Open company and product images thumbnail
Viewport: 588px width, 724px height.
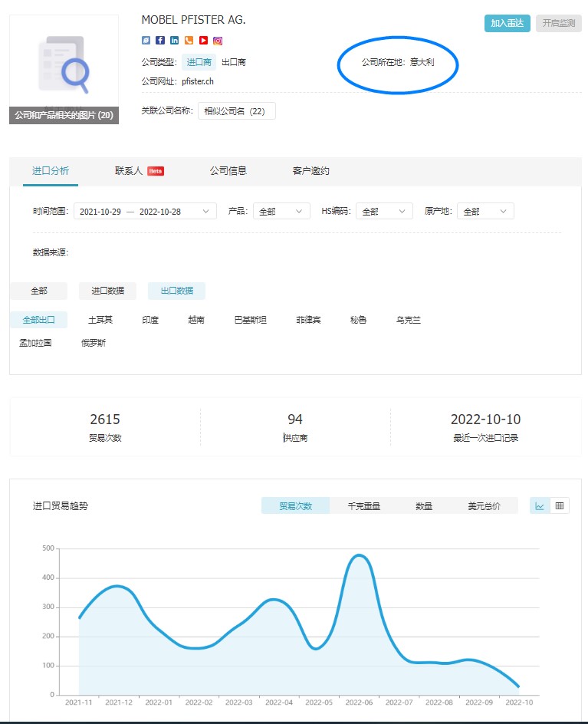click(64, 69)
